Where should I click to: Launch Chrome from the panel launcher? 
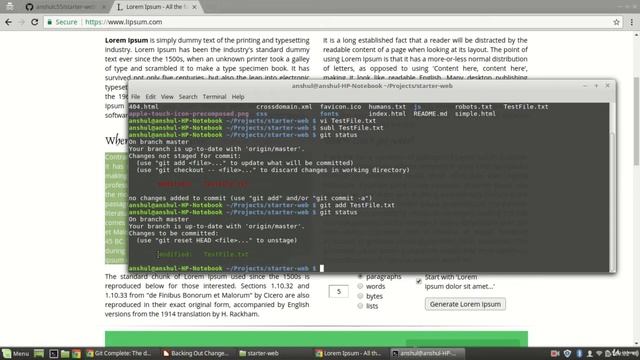pyautogui.click(x=76, y=353)
